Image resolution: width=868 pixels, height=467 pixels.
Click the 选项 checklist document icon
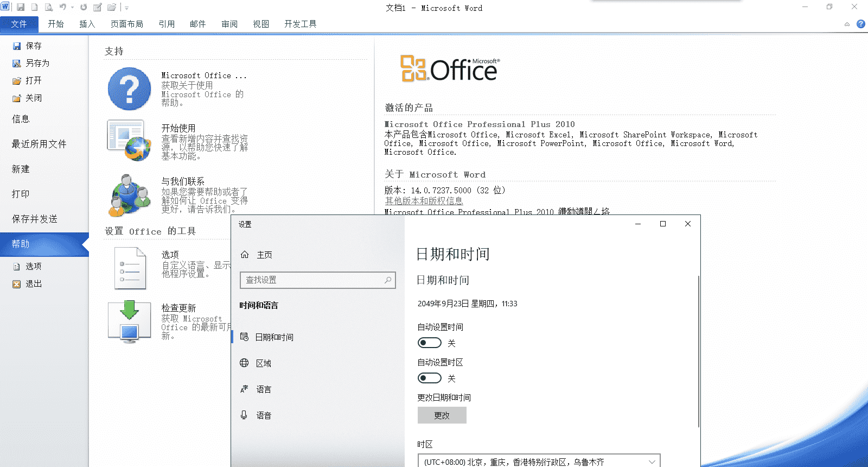tap(130, 268)
